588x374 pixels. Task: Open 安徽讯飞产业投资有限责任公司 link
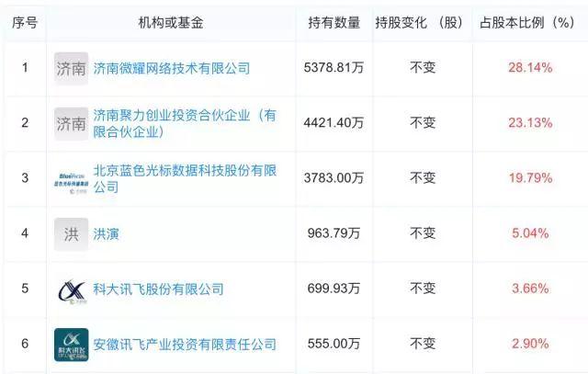point(184,344)
